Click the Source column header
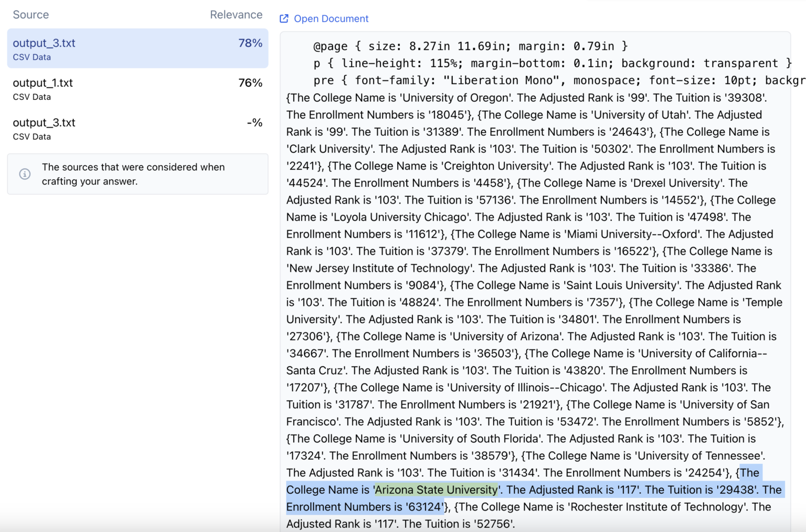806x532 pixels. [x=30, y=15]
